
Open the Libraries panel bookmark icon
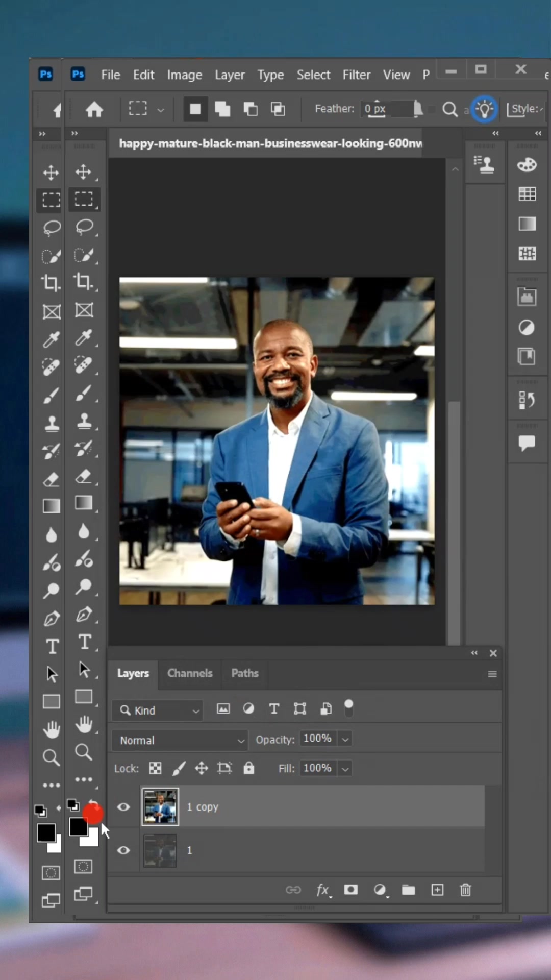[527, 356]
